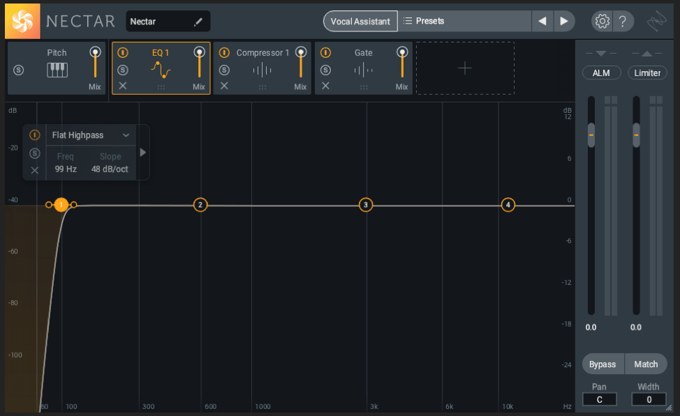Click Compressor 1 waveform icon
Screen dimensions: 680x416
point(262,70)
